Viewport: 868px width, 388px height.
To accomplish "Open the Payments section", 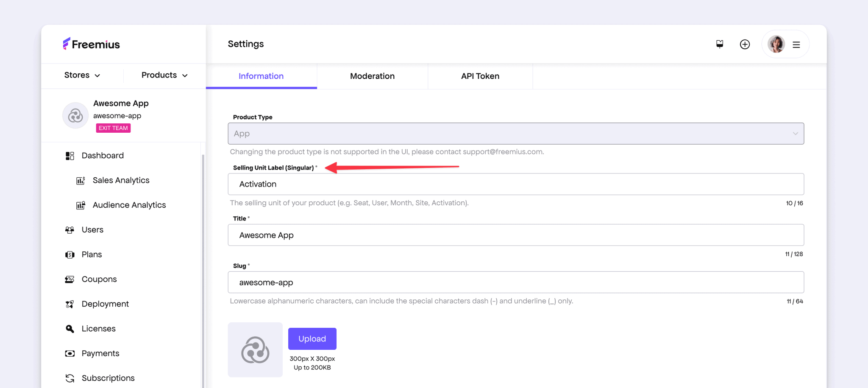I will tap(100, 353).
